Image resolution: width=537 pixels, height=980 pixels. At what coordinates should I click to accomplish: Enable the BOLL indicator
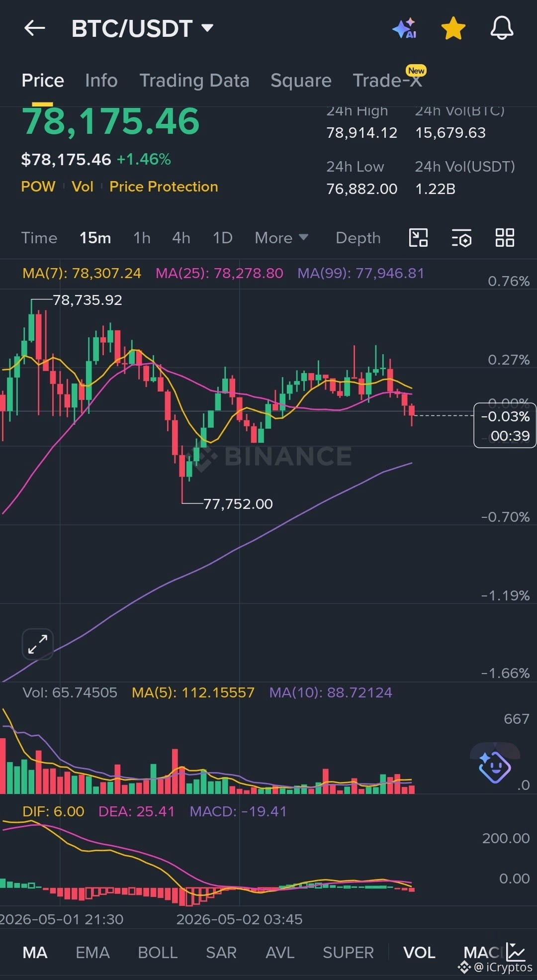[x=158, y=952]
